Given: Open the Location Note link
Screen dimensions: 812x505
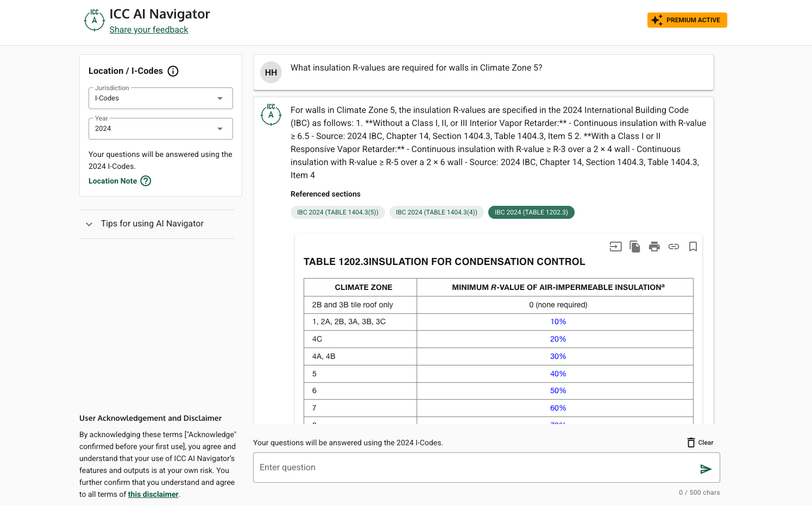Looking at the screenshot, I should click(113, 181).
